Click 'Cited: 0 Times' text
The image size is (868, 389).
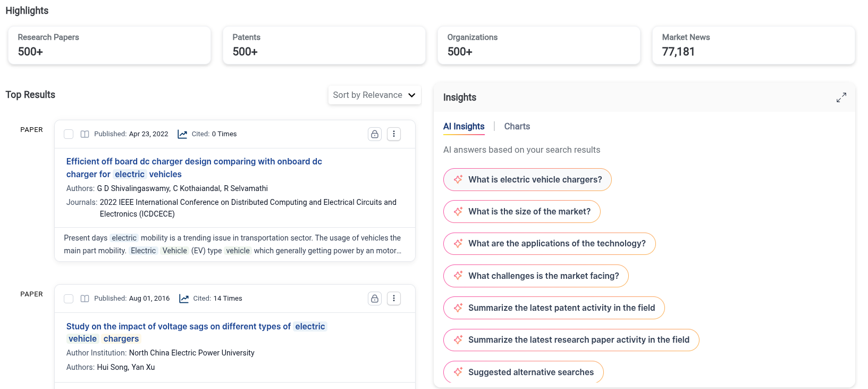214,134
